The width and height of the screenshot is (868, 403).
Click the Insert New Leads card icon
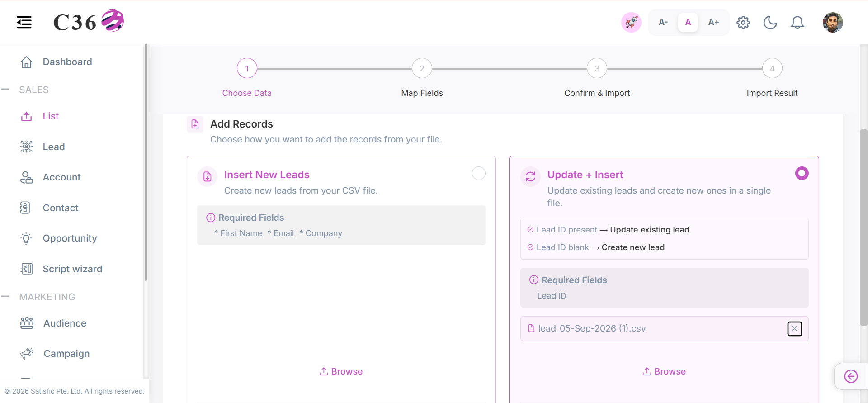click(x=208, y=176)
